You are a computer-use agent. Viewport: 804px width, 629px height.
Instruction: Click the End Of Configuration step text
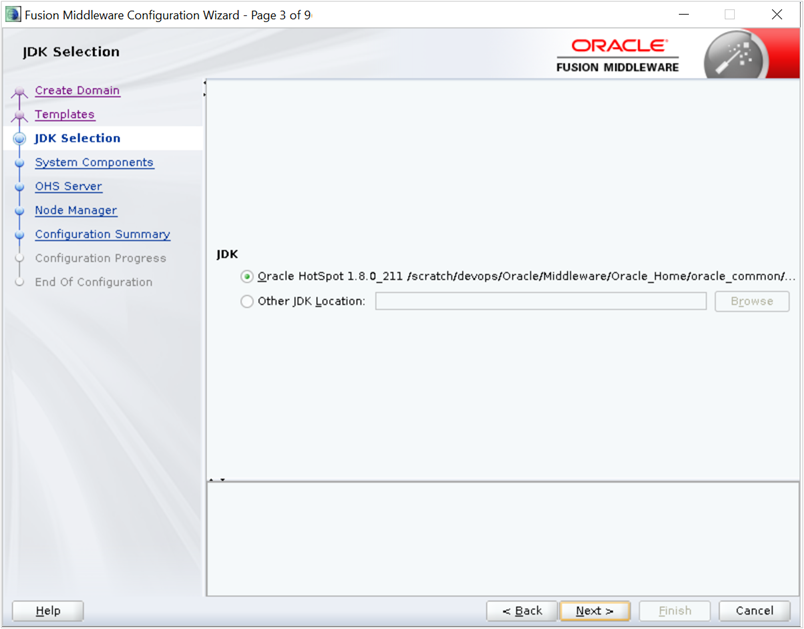pyautogui.click(x=94, y=282)
